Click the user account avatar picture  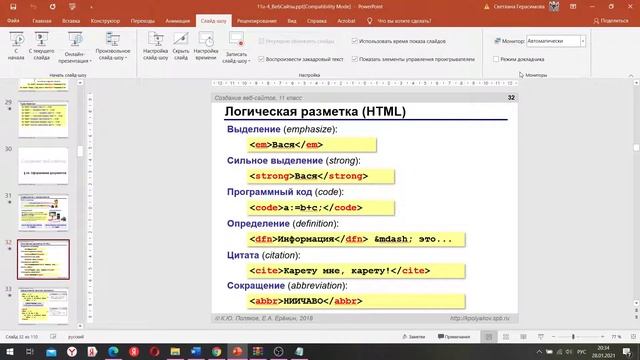(x=554, y=7)
